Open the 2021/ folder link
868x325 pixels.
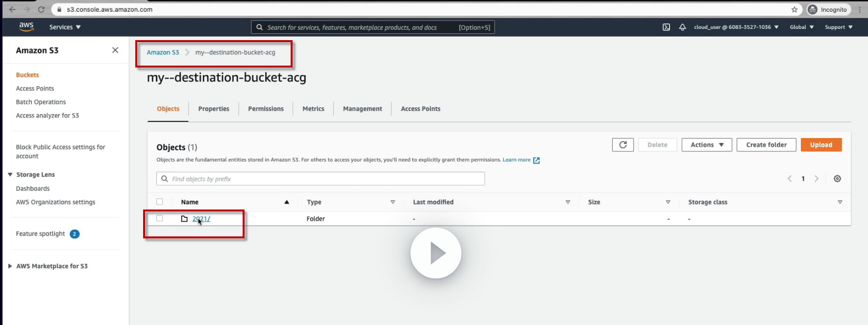point(201,219)
